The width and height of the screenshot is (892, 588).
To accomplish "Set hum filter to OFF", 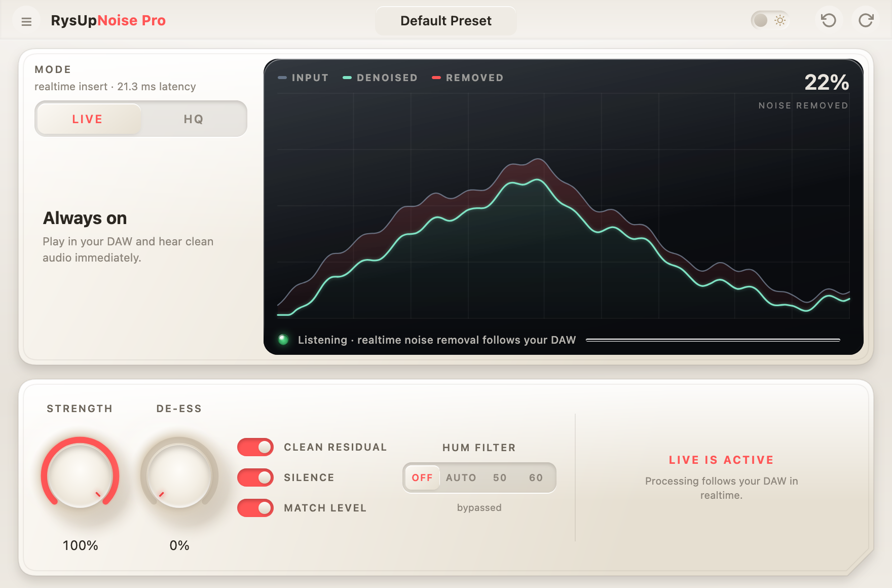I will (x=422, y=477).
